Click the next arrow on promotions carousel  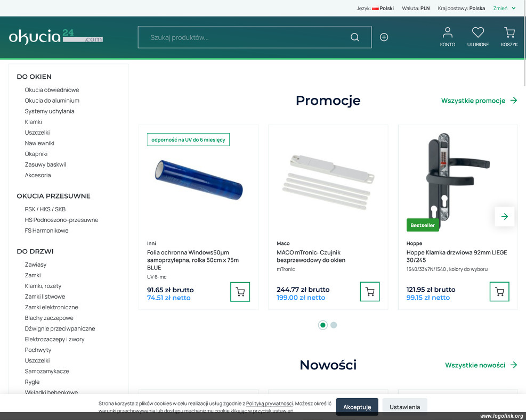coord(504,217)
